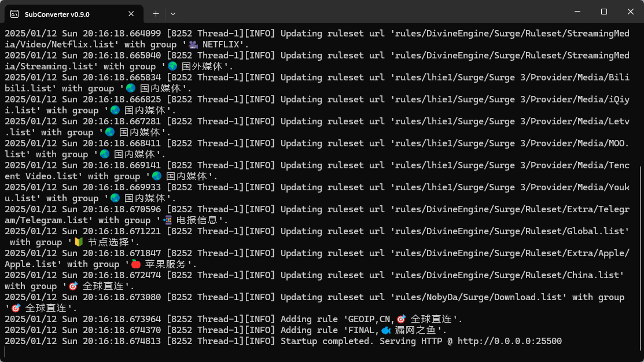The width and height of the screenshot is (644, 362).
Task: Open a new tab with the plus button
Action: tap(156, 13)
